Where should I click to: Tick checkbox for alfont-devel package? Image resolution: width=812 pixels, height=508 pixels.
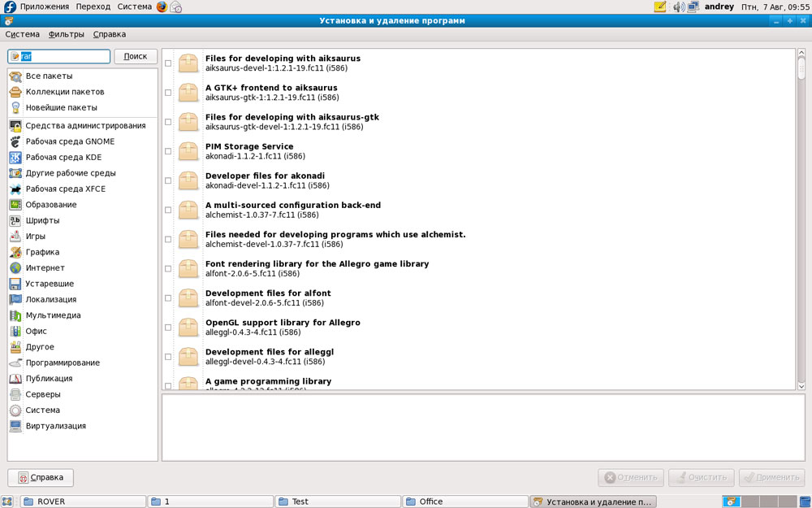[x=168, y=298]
